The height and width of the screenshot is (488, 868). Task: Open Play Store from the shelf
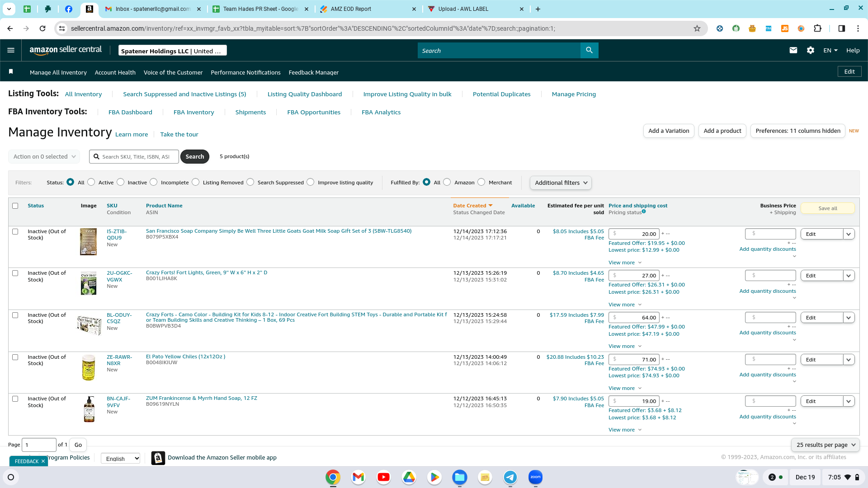434,477
